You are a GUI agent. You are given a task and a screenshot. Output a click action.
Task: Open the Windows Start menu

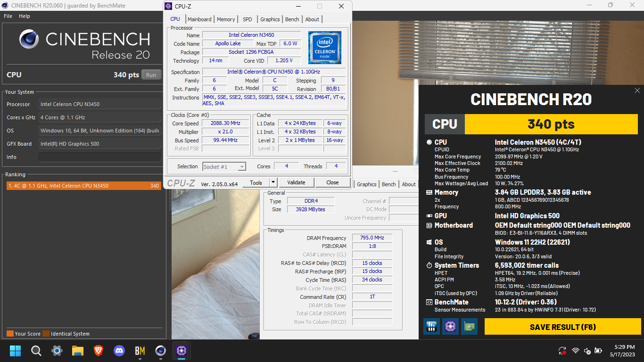16,351
